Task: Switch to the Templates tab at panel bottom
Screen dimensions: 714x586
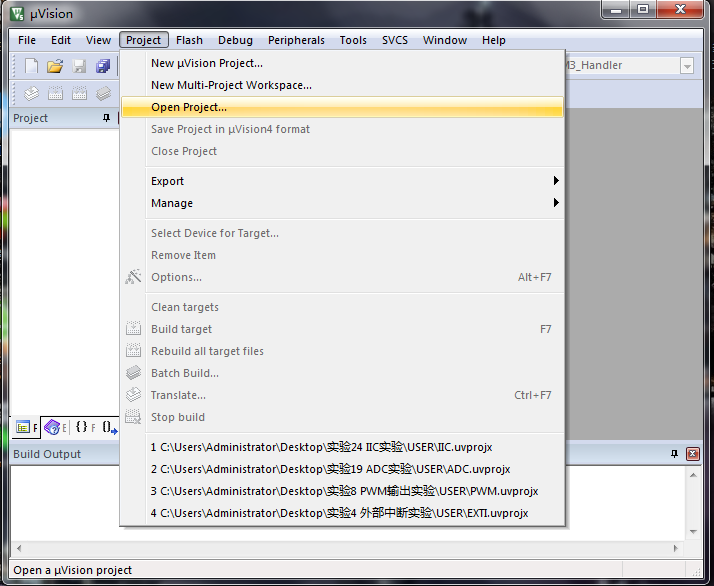Action: (109, 427)
